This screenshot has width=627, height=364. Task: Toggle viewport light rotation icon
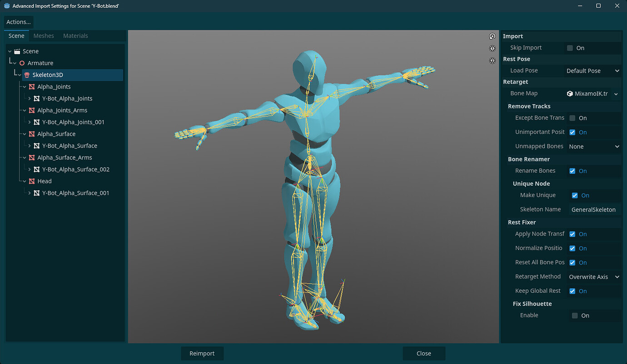pos(493,36)
